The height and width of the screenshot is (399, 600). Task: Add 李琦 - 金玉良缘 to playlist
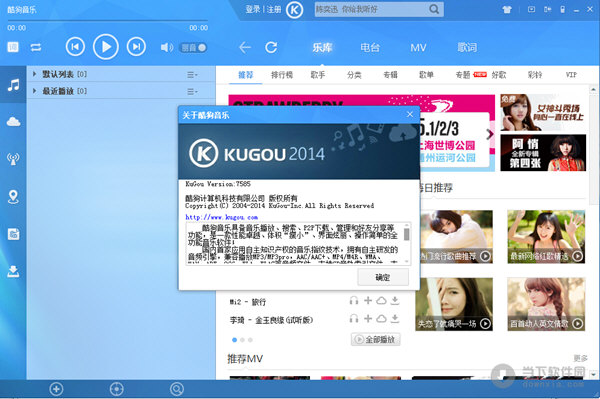click(x=368, y=318)
